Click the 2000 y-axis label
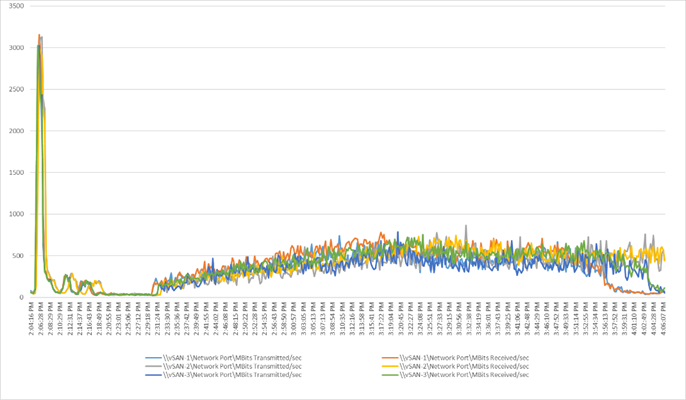The width and height of the screenshot is (686, 400). tap(16, 131)
